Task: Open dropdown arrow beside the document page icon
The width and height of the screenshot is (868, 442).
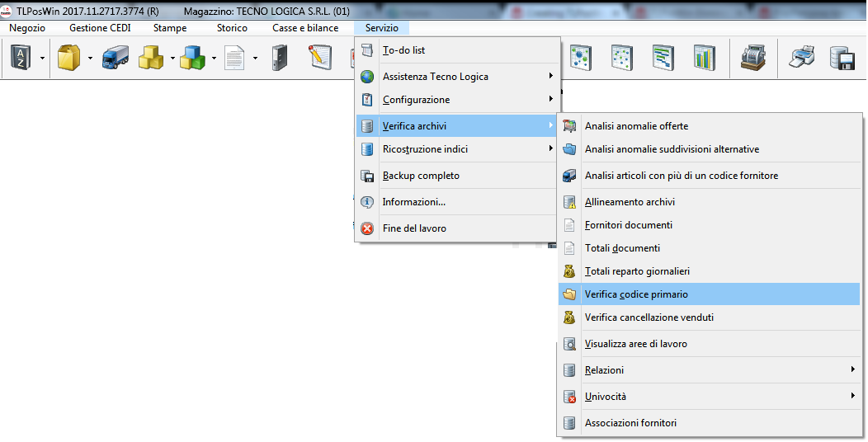Action: 255,59
